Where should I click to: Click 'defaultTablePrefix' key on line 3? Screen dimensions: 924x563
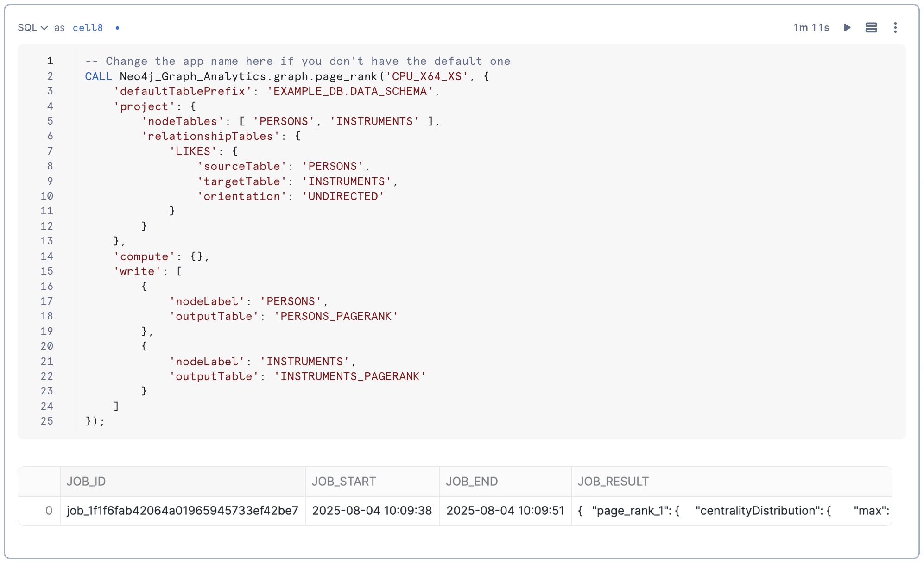183,91
